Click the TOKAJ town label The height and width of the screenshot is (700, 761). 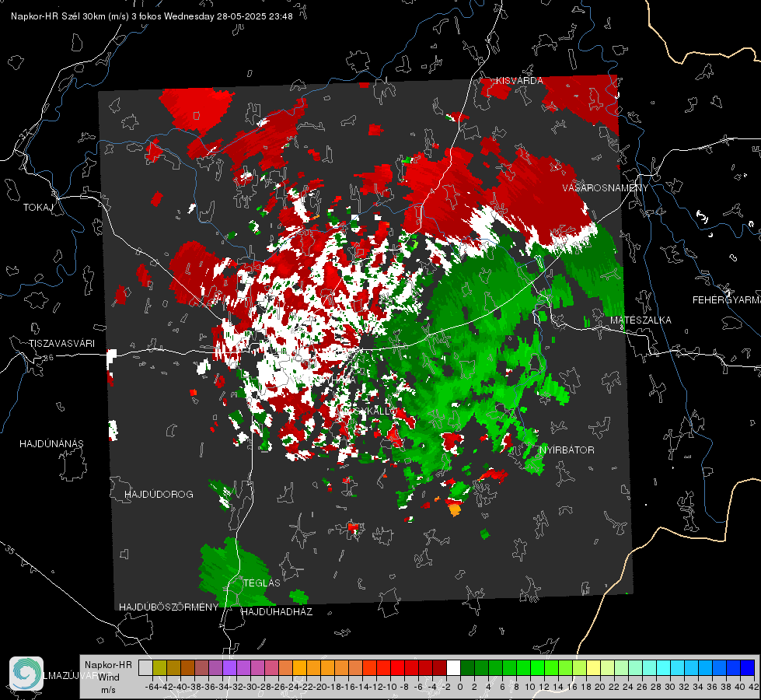(x=38, y=208)
